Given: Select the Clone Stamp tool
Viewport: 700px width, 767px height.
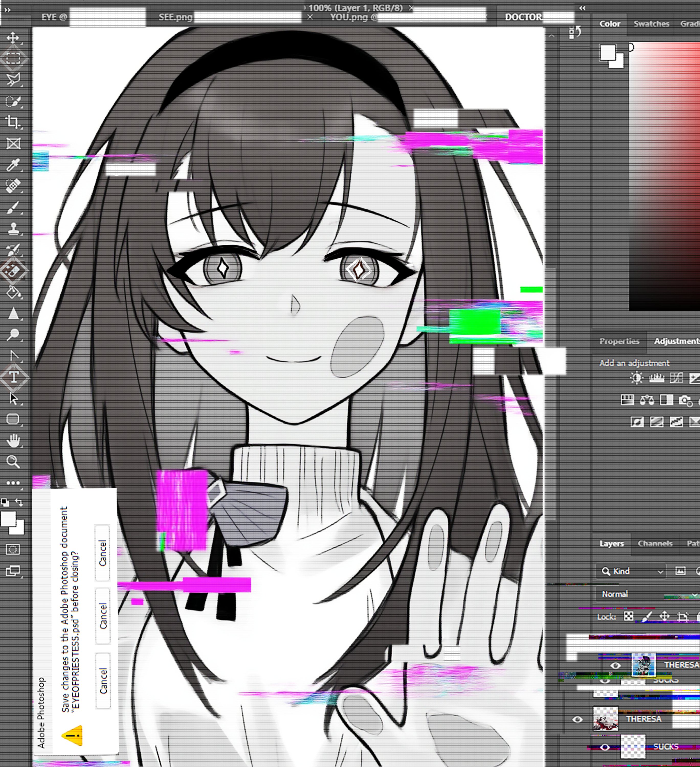Looking at the screenshot, I should tap(13, 229).
